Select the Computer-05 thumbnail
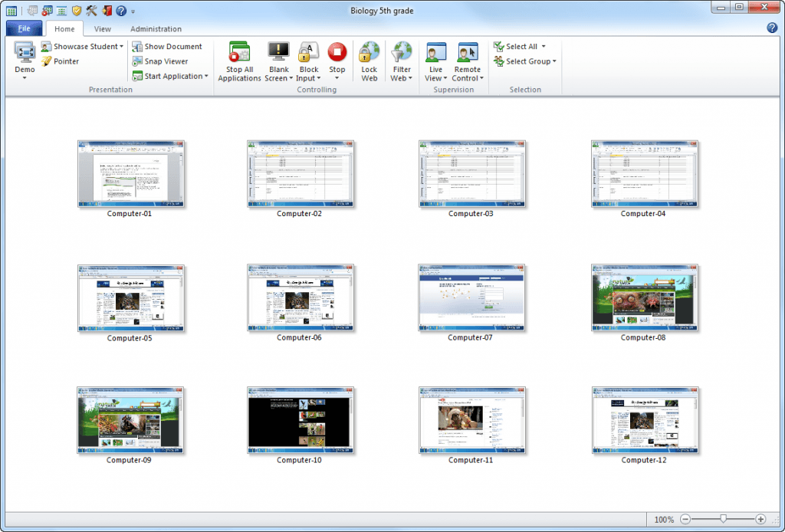785x532 pixels. pos(130,298)
